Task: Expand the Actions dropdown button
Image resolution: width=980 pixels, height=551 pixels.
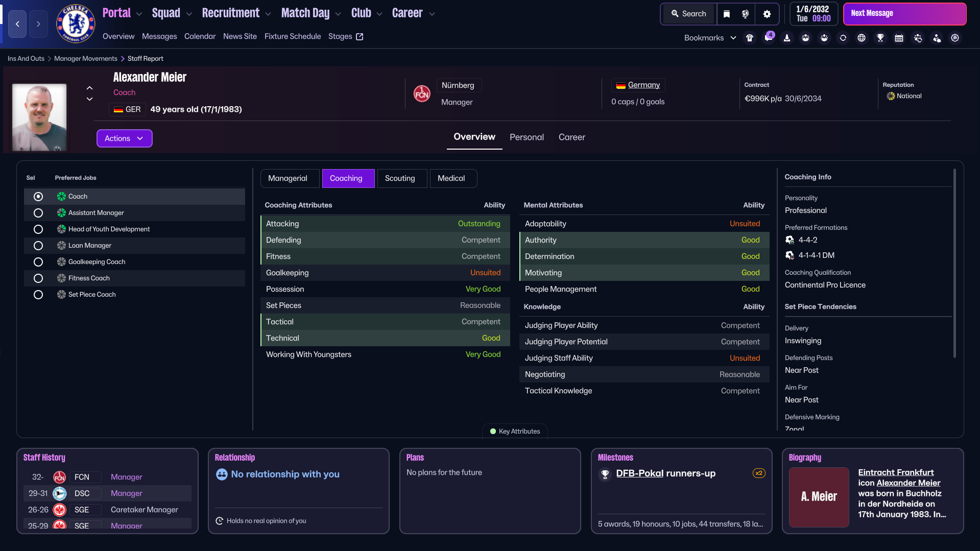Action: click(x=125, y=138)
